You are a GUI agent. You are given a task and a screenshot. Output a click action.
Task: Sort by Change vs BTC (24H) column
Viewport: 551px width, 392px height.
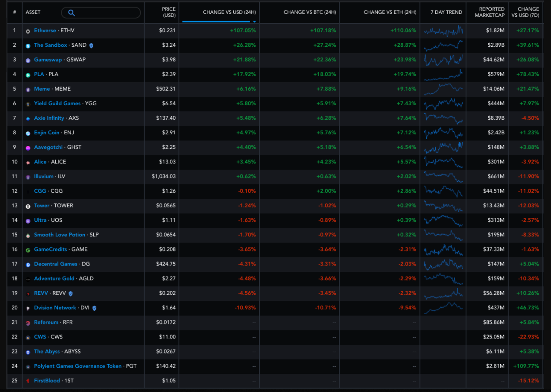coord(309,12)
